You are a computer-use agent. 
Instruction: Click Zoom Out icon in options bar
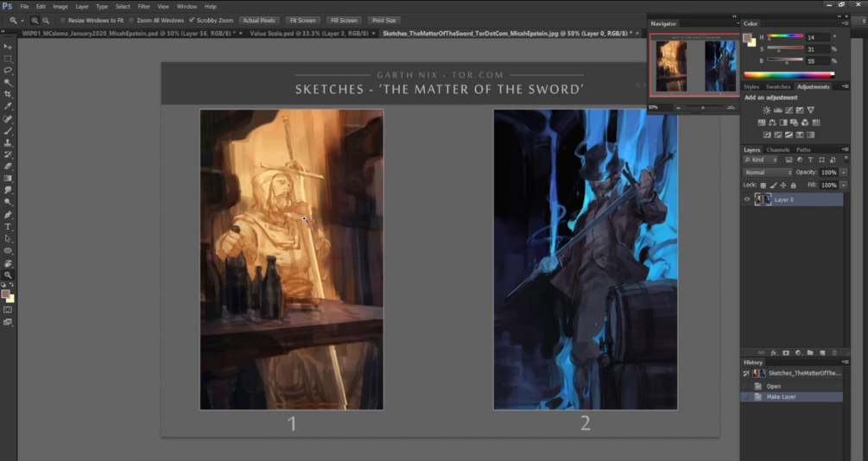click(46, 21)
